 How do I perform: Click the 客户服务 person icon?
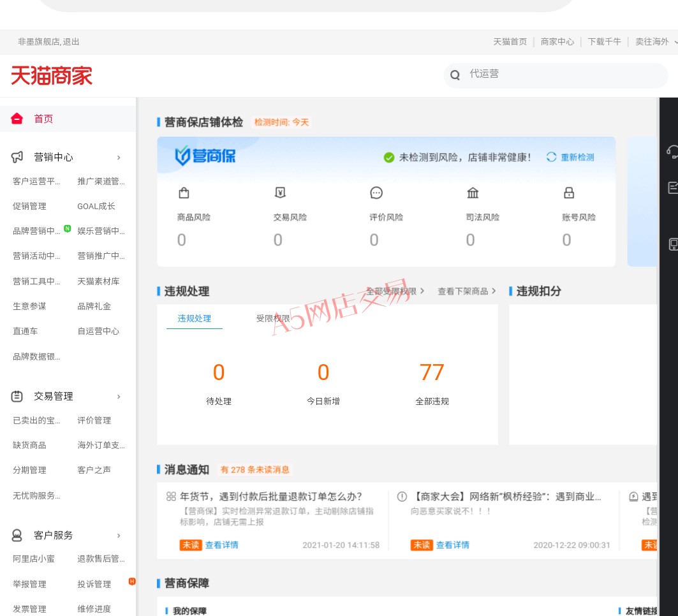click(17, 535)
